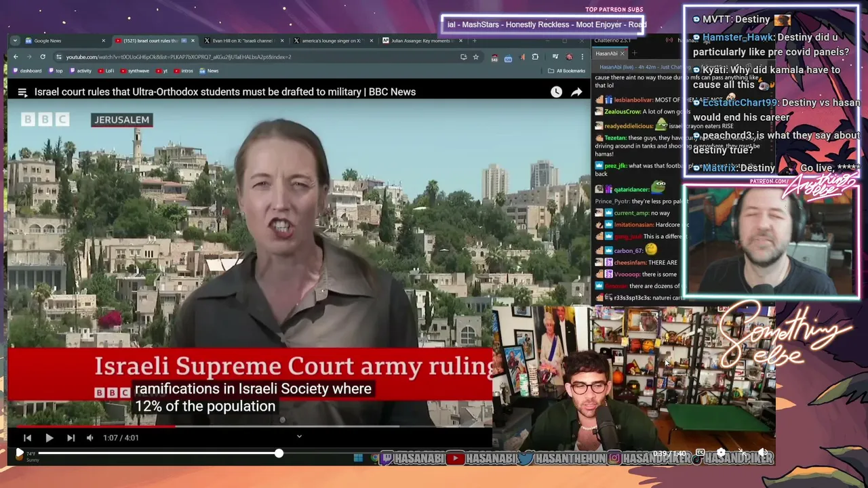
Task: Expand the chevron below the video
Action: click(x=299, y=436)
